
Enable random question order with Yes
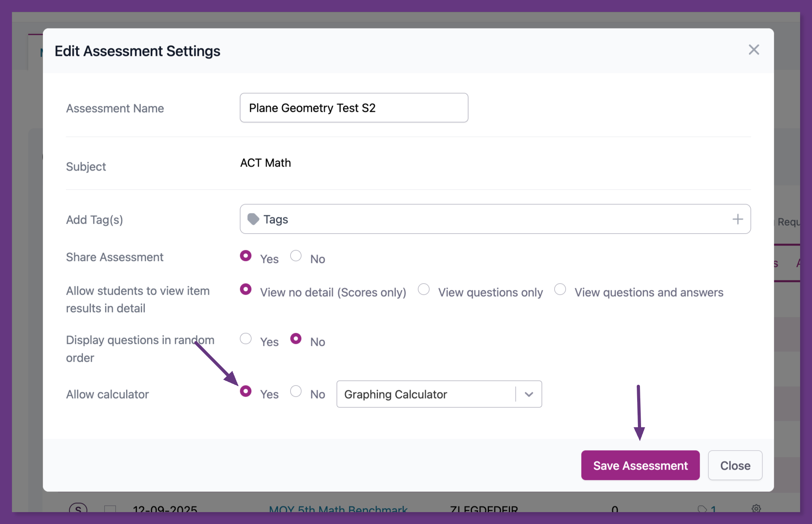[x=246, y=339]
